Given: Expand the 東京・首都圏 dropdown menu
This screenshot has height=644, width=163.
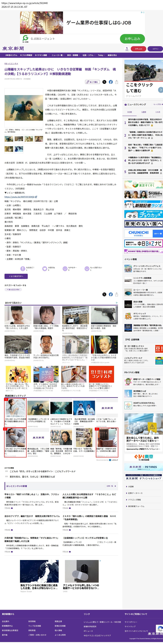Looking at the screenshot, I should coord(73,55).
